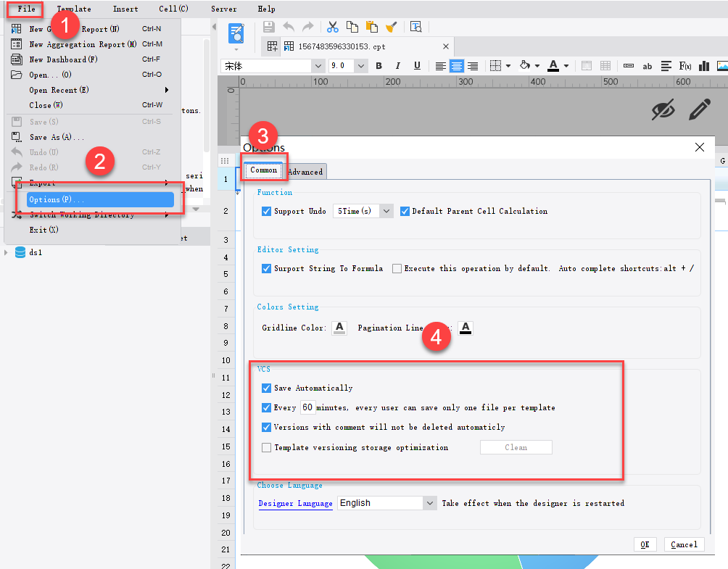Open the File menu
Image resolution: width=728 pixels, height=569 pixels.
pos(26,9)
